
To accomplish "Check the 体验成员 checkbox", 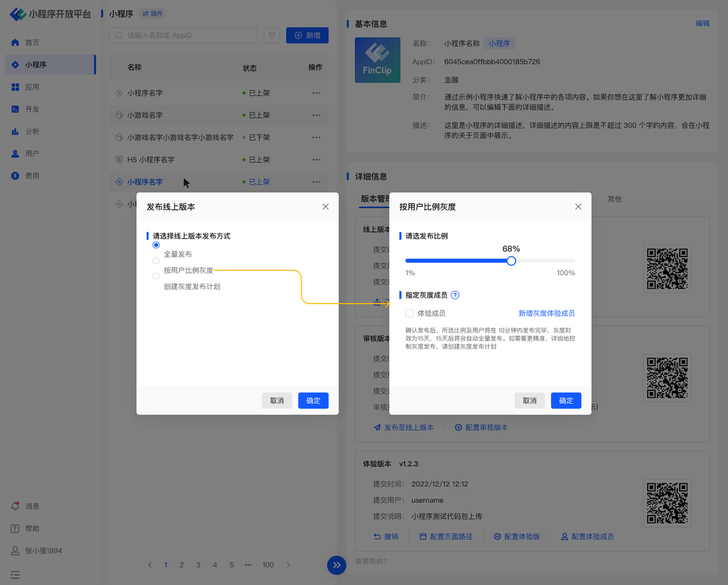I will coord(409,313).
